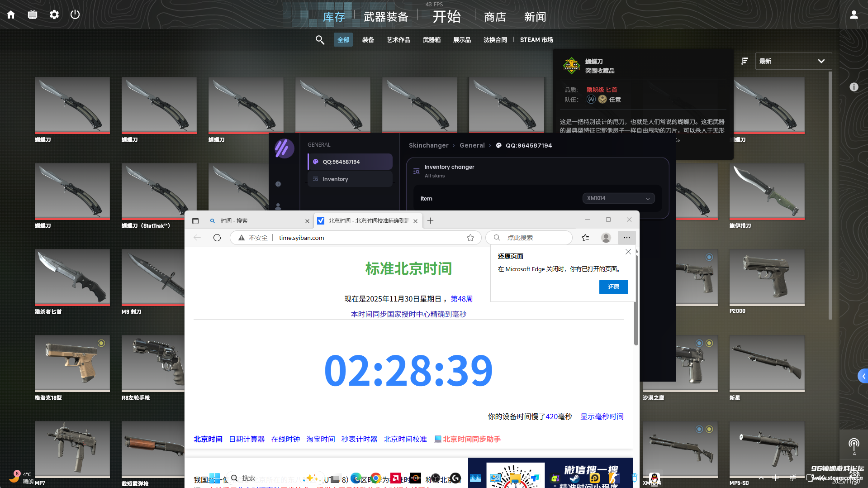
Task: Open Edge settings three-dots menu
Action: [626, 238]
